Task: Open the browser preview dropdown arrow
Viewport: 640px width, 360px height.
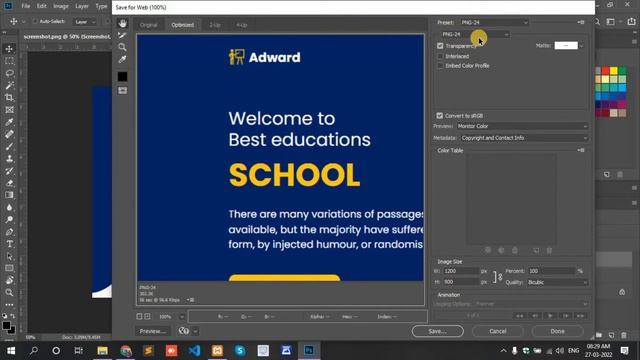Action: coord(196,331)
